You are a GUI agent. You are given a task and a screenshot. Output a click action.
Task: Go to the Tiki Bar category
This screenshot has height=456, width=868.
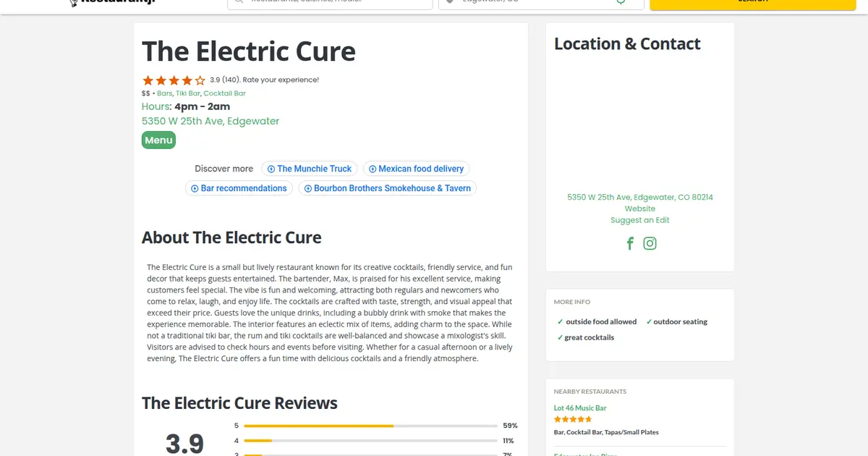[188, 93]
